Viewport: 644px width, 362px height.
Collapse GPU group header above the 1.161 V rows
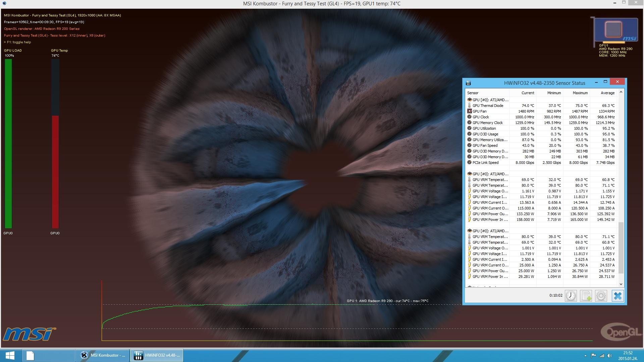coord(488,174)
